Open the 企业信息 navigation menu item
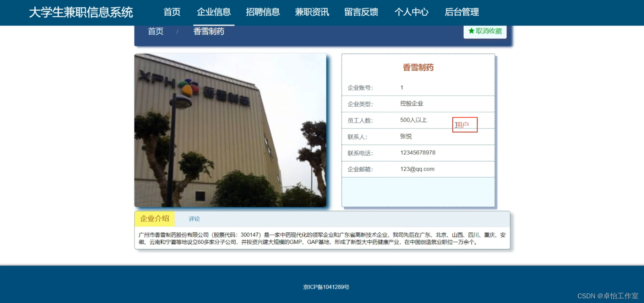644x303 pixels. tap(214, 12)
